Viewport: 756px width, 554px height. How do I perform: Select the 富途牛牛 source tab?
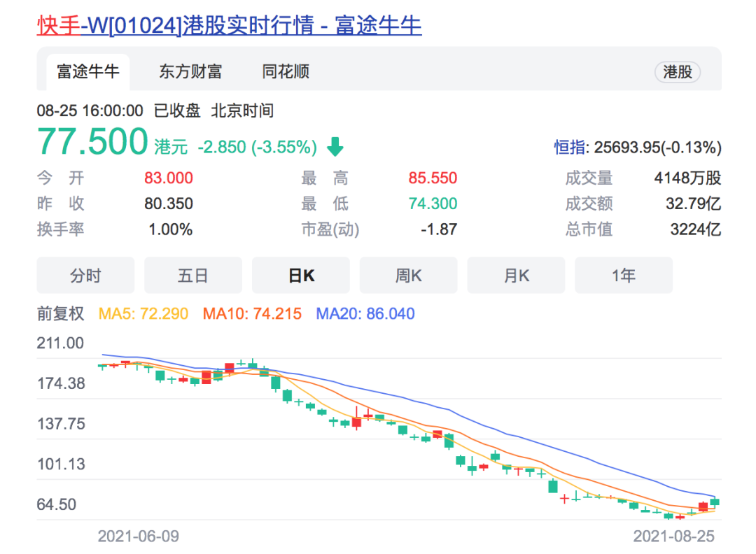pyautogui.click(x=87, y=72)
